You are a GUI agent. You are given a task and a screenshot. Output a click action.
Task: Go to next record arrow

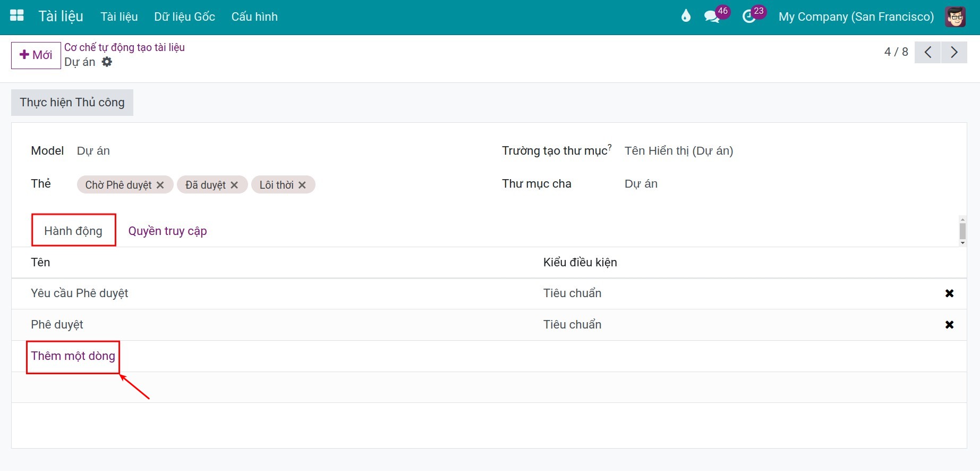coord(954,52)
